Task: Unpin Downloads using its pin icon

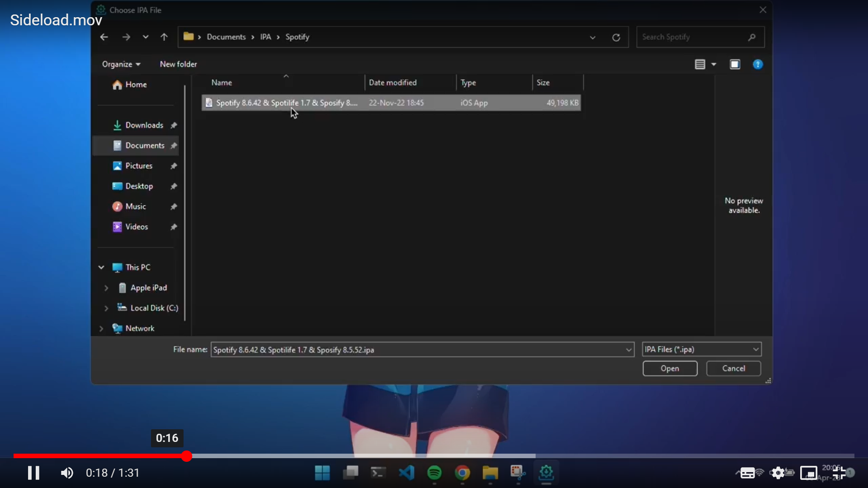Action: click(174, 125)
